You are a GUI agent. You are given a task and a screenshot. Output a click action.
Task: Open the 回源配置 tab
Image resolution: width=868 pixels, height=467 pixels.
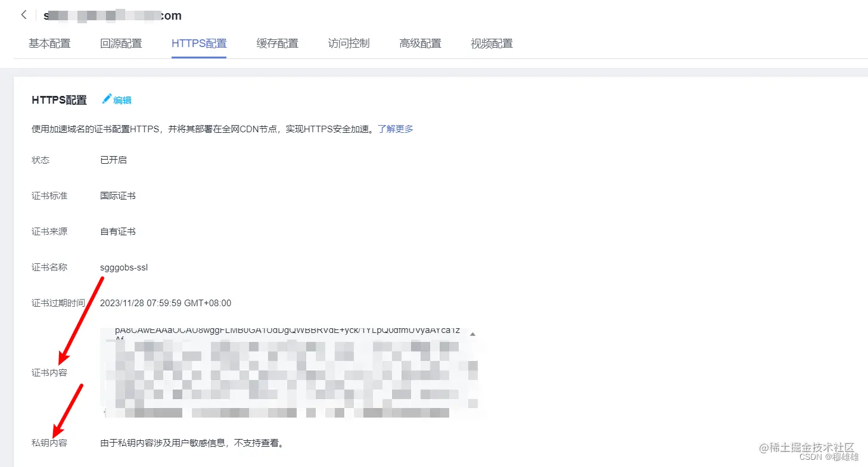click(121, 43)
